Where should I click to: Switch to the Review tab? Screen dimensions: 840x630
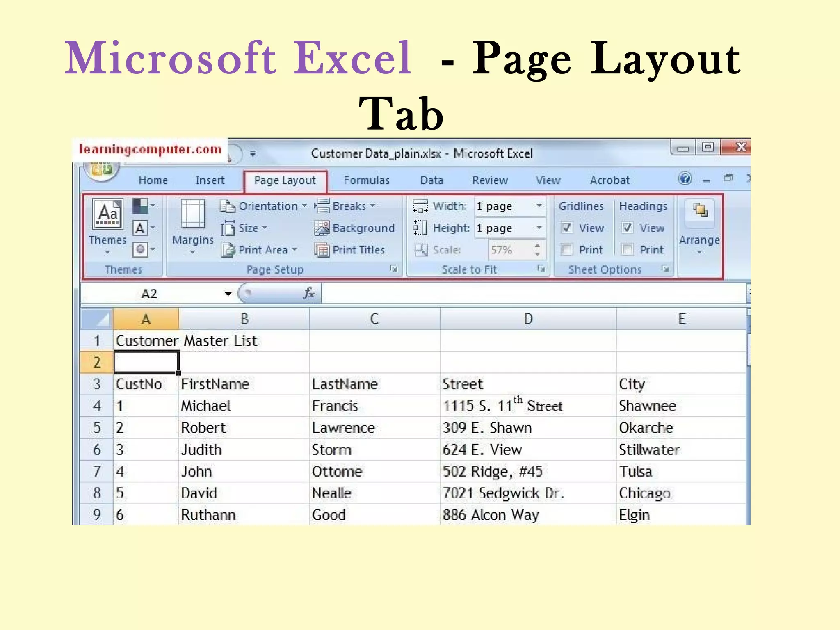coord(490,180)
